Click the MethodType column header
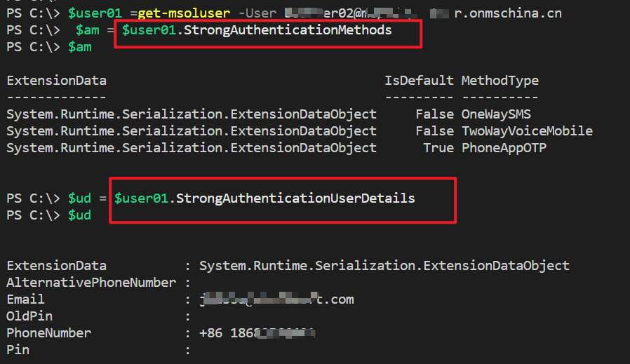The height and width of the screenshot is (364, 630). tap(500, 81)
